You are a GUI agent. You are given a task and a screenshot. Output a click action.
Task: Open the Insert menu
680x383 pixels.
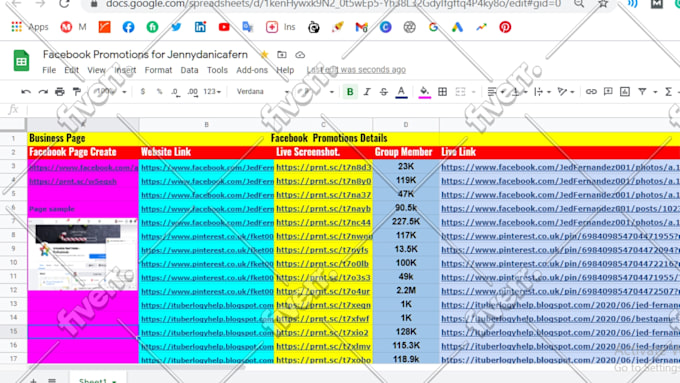[125, 70]
